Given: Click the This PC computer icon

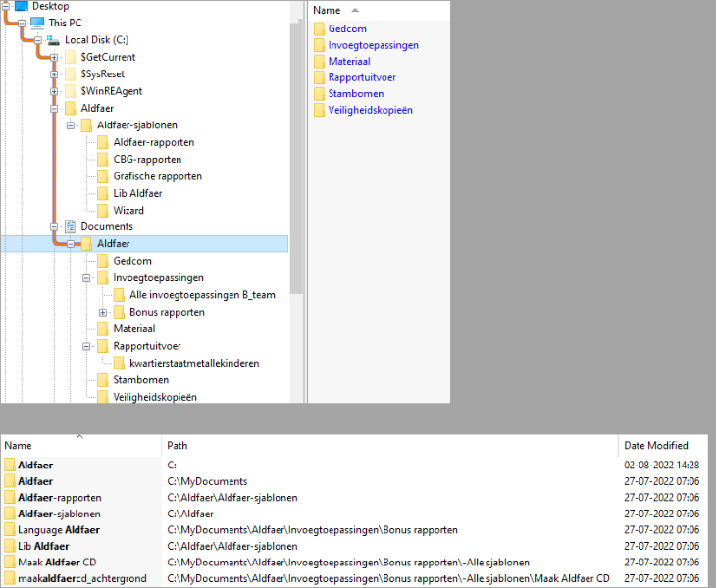Looking at the screenshot, I should click(x=37, y=23).
